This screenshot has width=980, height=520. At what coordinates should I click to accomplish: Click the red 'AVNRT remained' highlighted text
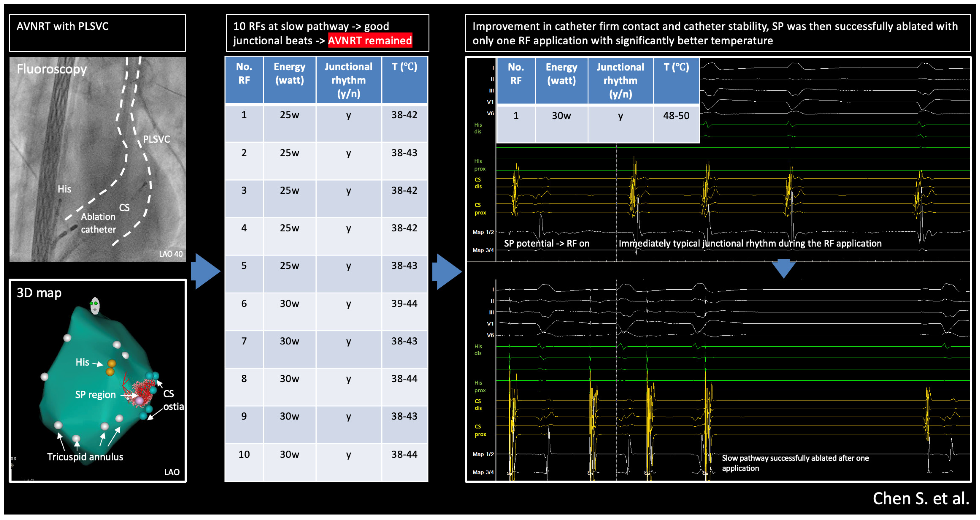(370, 40)
